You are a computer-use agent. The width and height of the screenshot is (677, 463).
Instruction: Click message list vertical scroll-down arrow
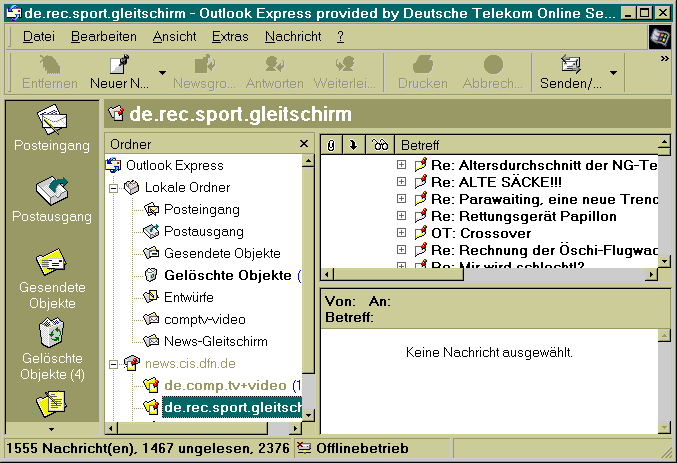665,261
